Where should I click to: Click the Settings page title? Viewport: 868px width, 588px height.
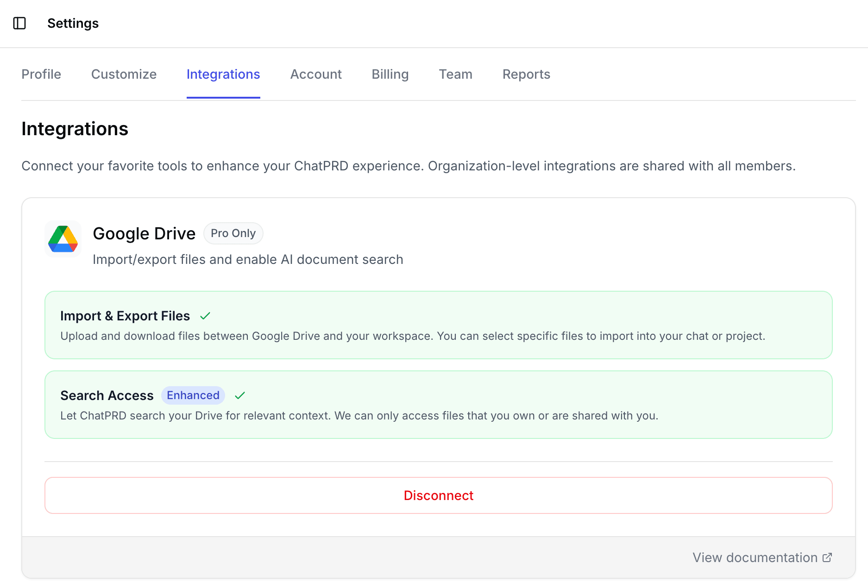pos(73,23)
